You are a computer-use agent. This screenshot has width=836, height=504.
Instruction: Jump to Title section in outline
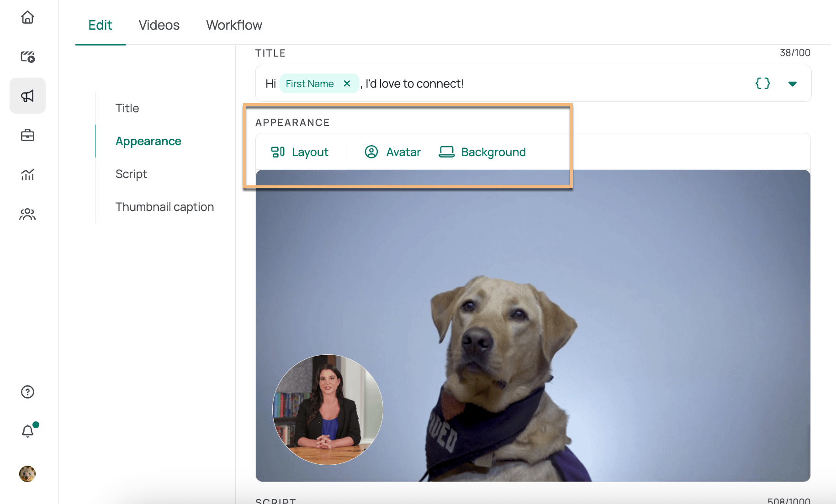pos(127,108)
